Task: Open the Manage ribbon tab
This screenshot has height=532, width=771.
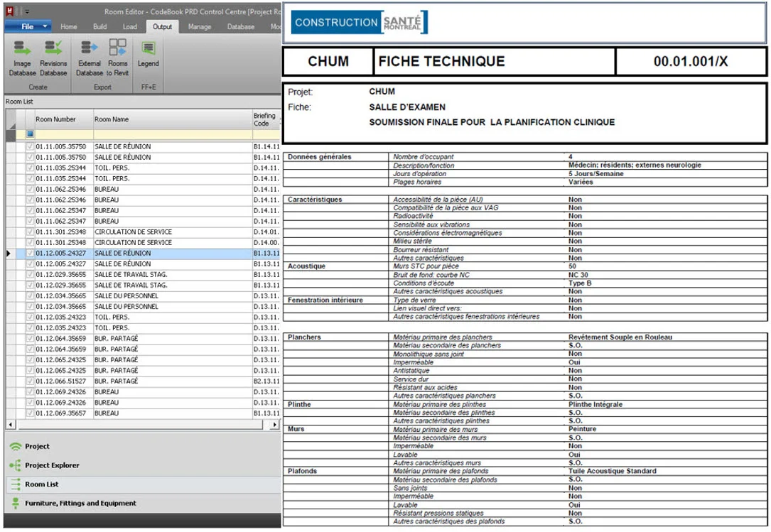Action: (x=200, y=26)
